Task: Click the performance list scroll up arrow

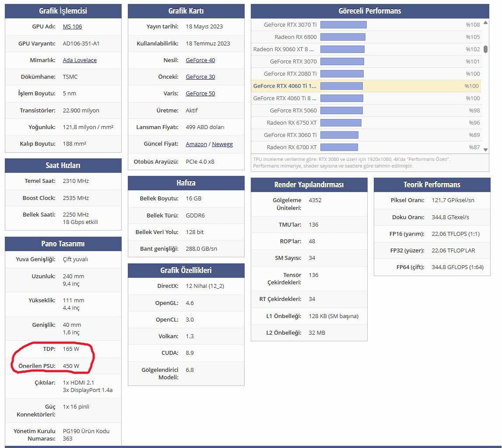Action: pos(485,22)
